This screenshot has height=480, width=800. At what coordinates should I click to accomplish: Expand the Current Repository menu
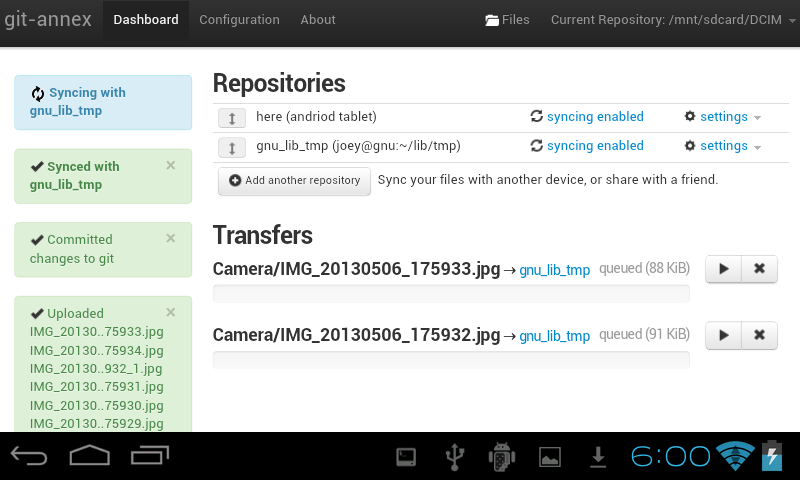[x=669, y=20]
